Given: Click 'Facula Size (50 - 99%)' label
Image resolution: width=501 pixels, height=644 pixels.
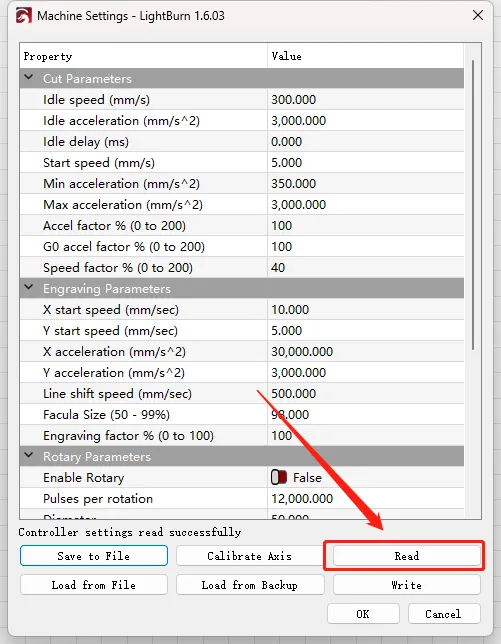Looking at the screenshot, I should pyautogui.click(x=106, y=414).
